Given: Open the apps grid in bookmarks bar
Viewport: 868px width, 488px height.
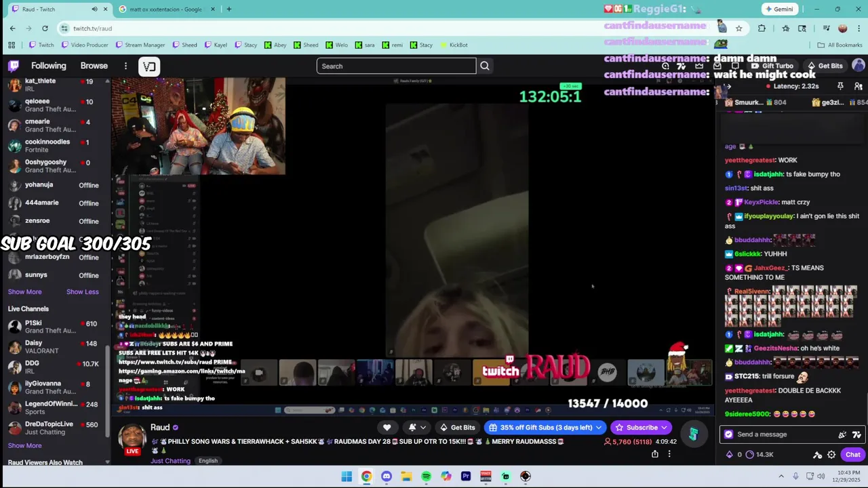Looking at the screenshot, I should click(12, 45).
